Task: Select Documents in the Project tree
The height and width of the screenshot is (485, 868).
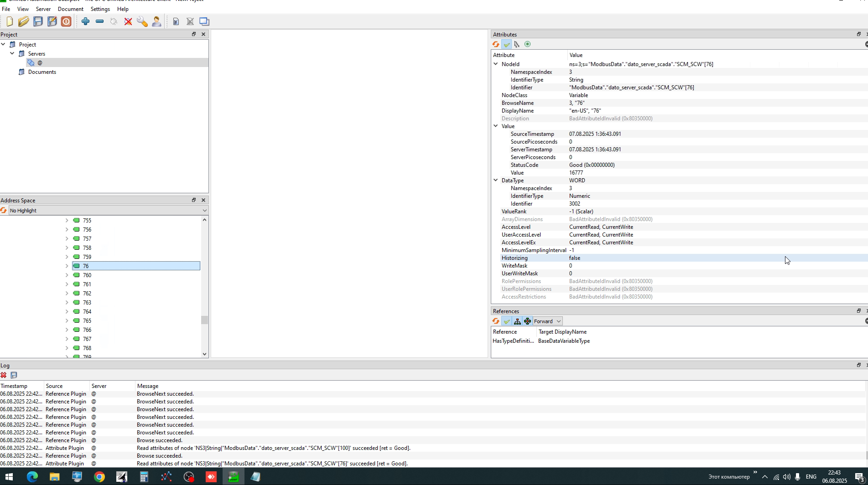Action: click(x=42, y=72)
